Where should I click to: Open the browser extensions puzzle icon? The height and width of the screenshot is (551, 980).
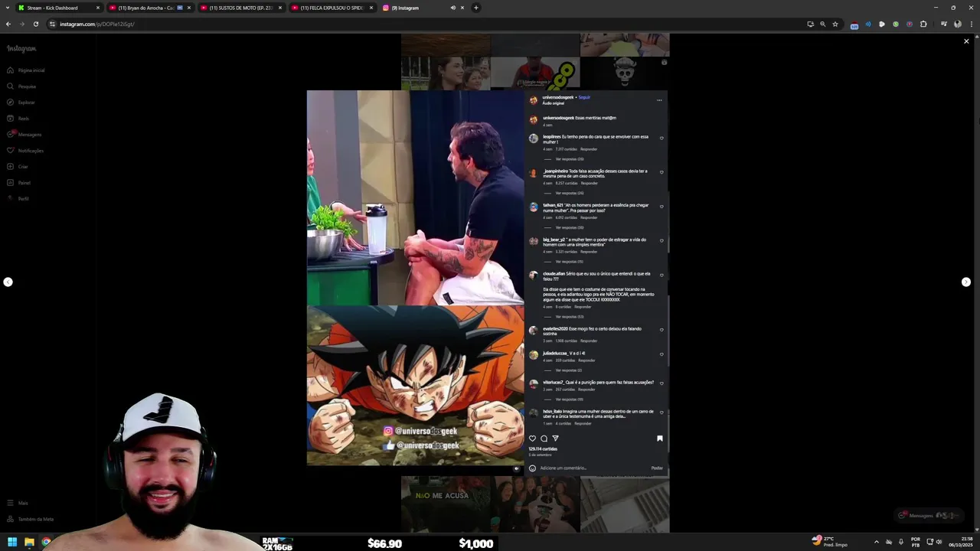point(923,24)
